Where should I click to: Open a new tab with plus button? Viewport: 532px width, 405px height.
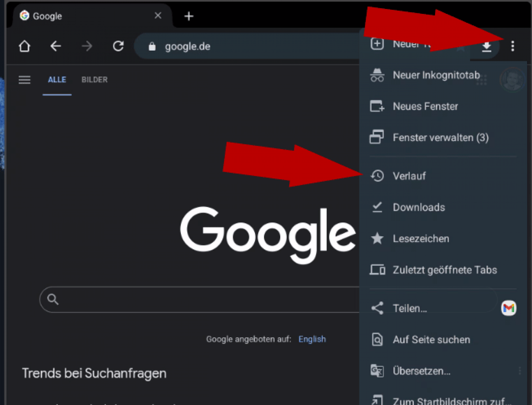[x=189, y=16]
